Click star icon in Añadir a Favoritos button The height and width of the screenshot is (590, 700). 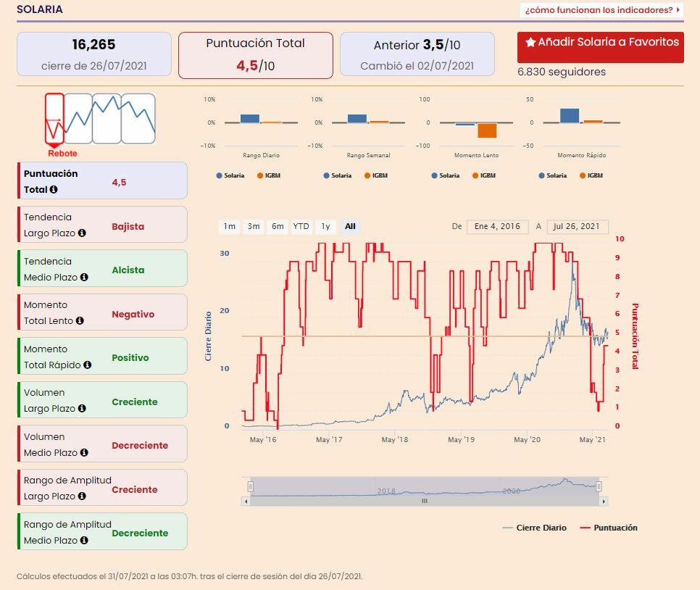tap(530, 42)
